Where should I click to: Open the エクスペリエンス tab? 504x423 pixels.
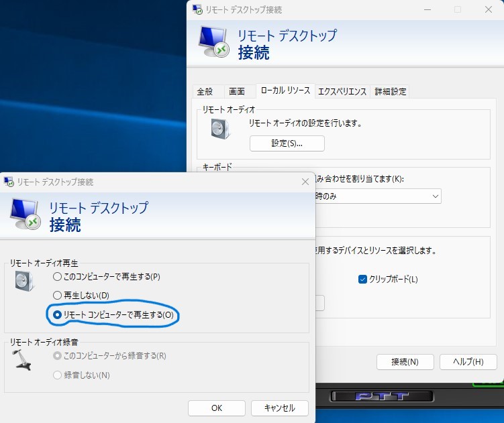click(342, 91)
